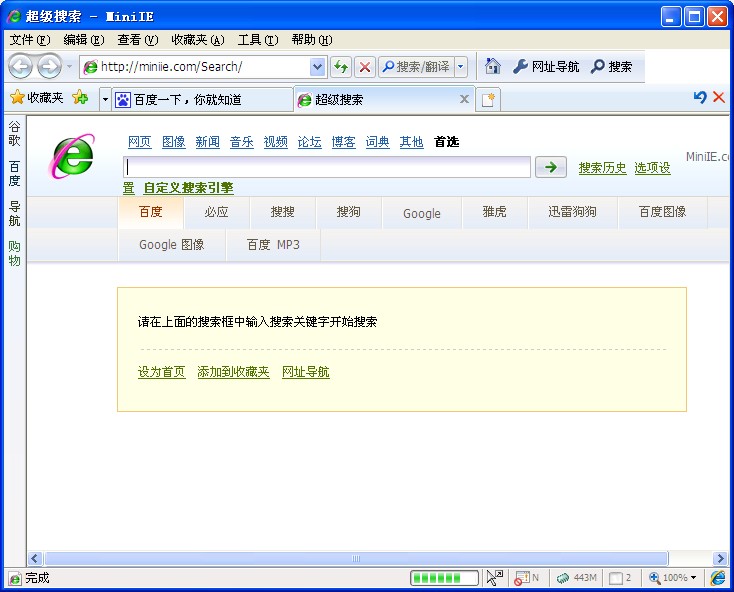This screenshot has height=592, width=734.
Task: Select the 博客 search category link
Action: (344, 142)
